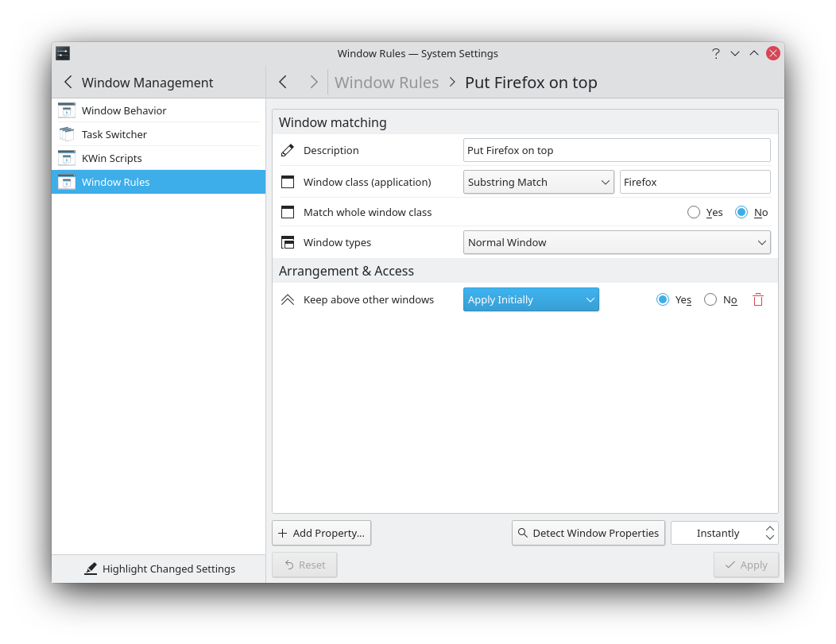Viewport: 836px width, 644px height.
Task: Open the Substring Match dropdown
Action: (539, 182)
